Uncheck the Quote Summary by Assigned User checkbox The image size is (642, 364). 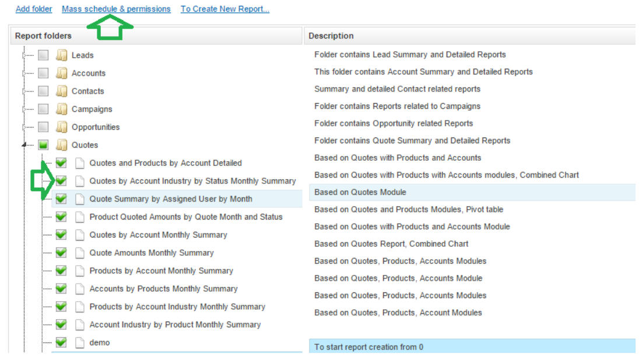61,199
